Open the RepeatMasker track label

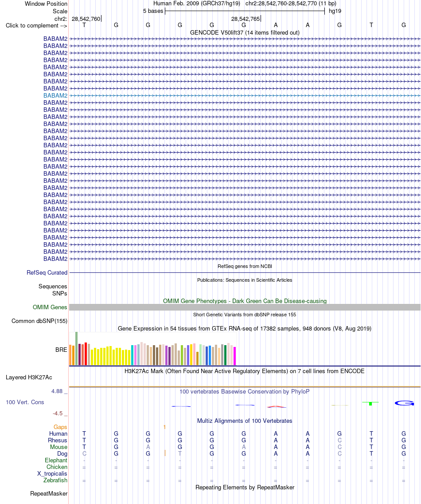point(49,494)
